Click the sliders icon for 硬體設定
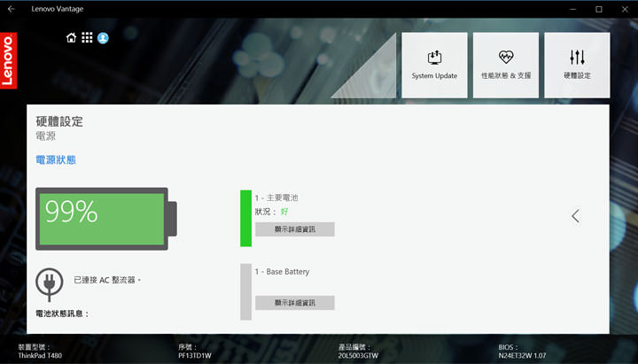Viewport: 638px width, 364px height. [x=577, y=57]
